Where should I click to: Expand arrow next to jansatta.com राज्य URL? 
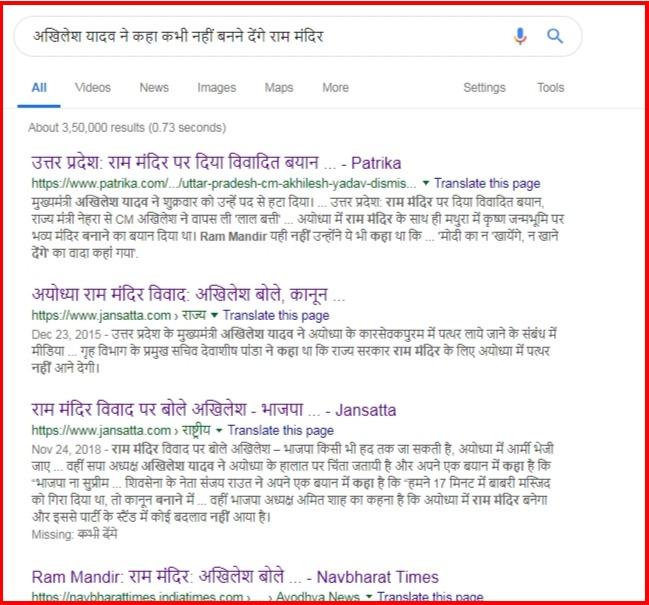coord(214,315)
